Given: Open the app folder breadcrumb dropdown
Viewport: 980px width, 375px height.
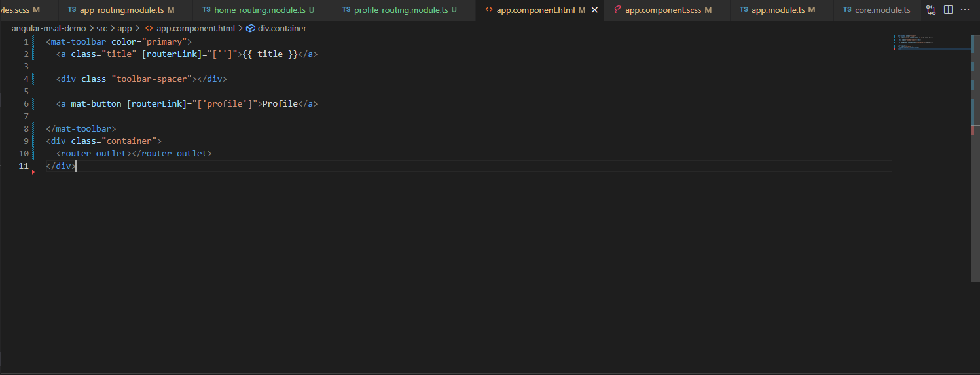Looking at the screenshot, I should click(124, 29).
